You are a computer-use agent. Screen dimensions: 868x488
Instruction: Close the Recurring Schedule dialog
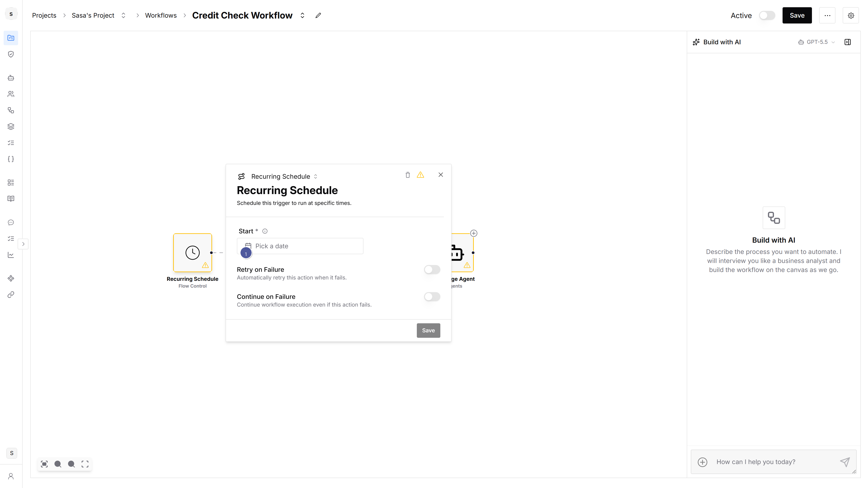point(441,175)
